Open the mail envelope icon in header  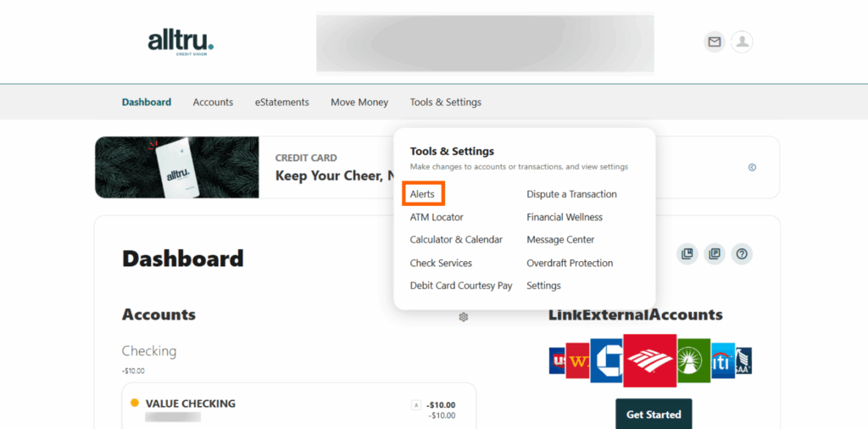[x=714, y=42]
